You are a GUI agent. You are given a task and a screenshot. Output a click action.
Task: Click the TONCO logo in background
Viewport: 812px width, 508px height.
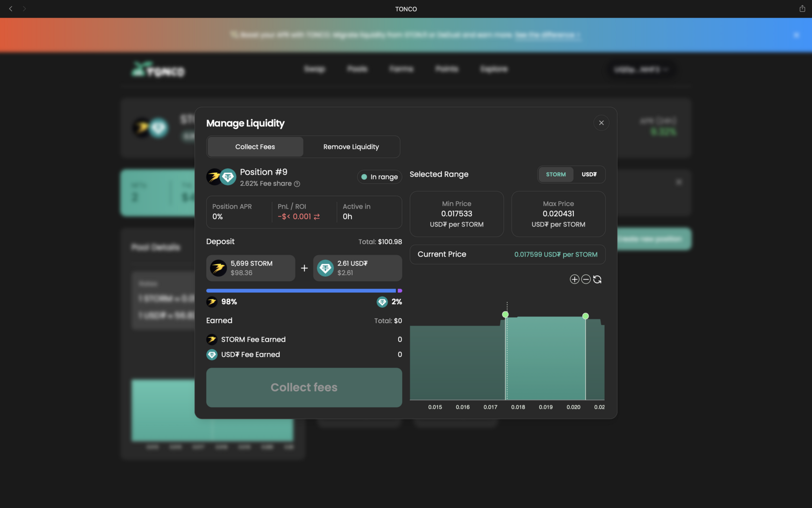[158, 70]
